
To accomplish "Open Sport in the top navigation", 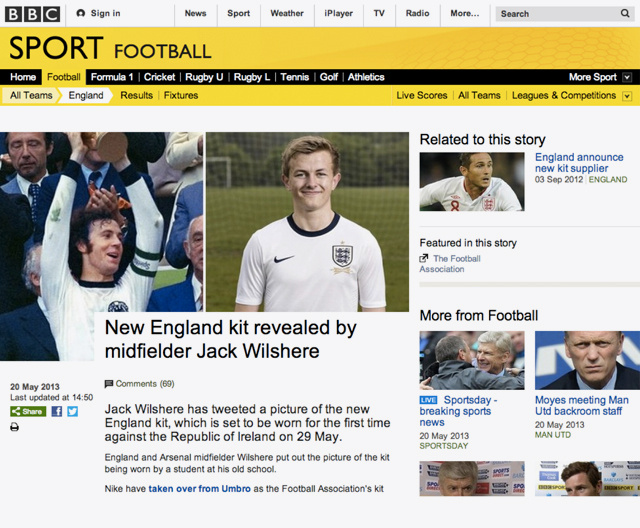I will 238,13.
